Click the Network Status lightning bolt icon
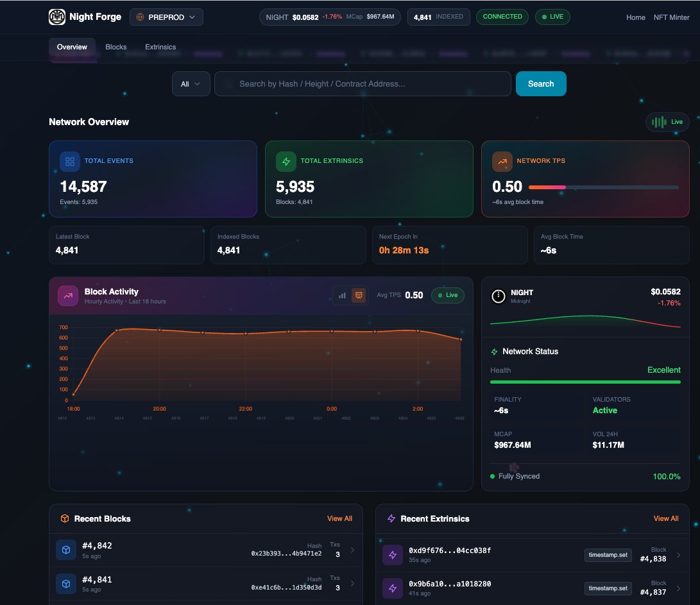Viewport: 700px width, 605px height. coord(494,352)
